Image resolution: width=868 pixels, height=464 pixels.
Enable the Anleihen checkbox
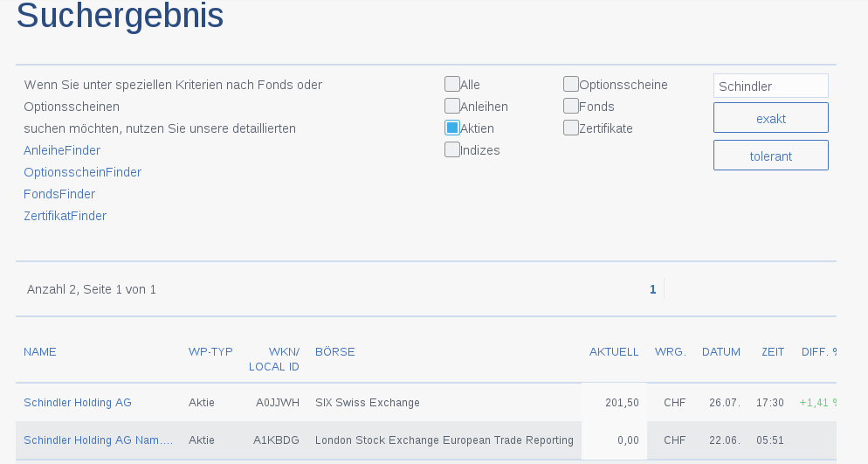452,106
